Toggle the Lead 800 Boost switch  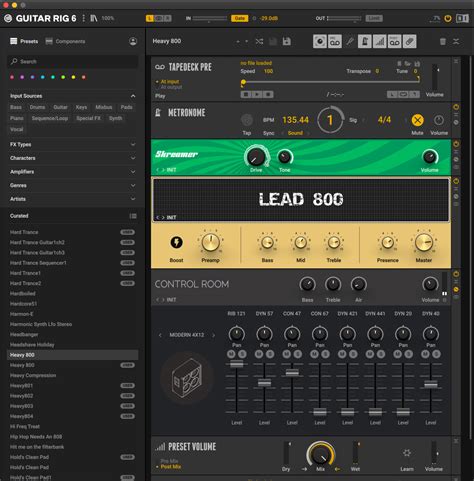[x=176, y=242]
